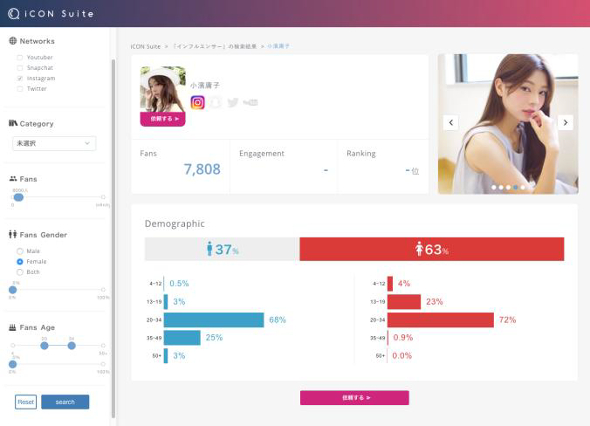Screen dimensions: 590x426
Task: Click the iCON Suite breadcrumb link
Action: (x=145, y=46)
